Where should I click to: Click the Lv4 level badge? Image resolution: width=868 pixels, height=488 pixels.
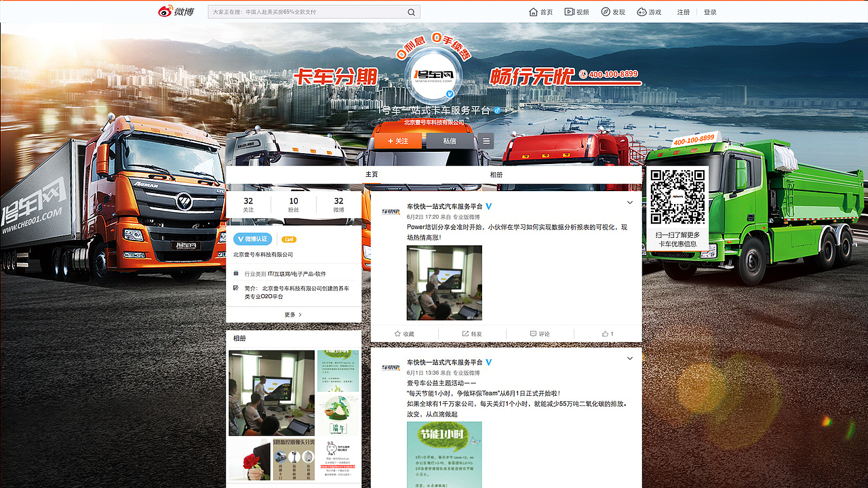click(x=289, y=239)
